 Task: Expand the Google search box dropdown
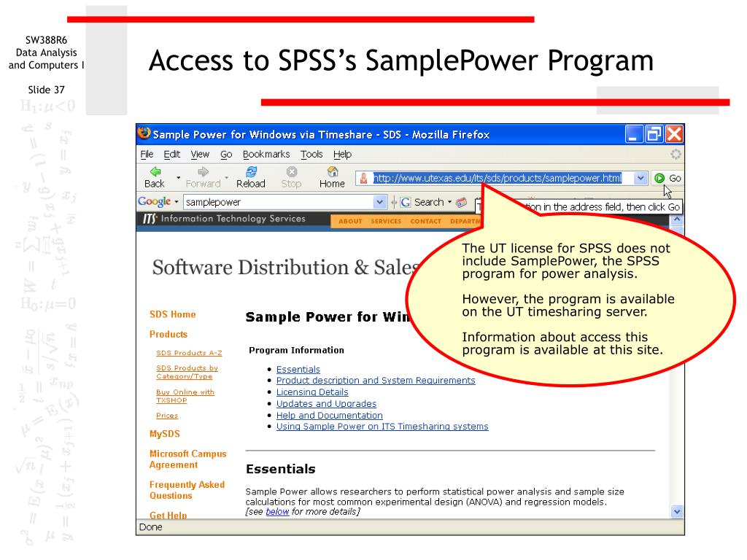point(379,202)
